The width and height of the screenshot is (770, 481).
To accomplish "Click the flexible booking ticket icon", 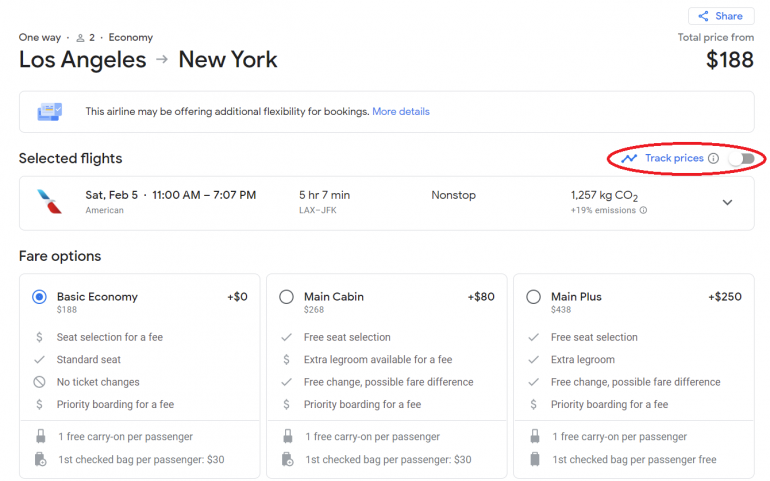I will 50,111.
